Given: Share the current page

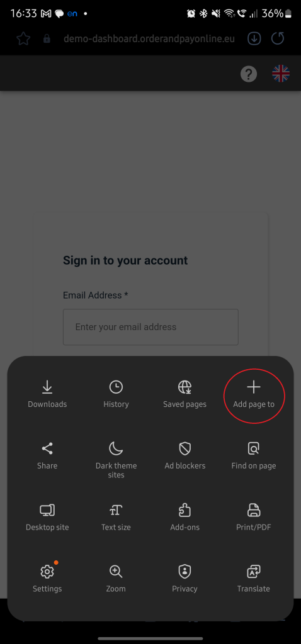Looking at the screenshot, I should [x=47, y=456].
